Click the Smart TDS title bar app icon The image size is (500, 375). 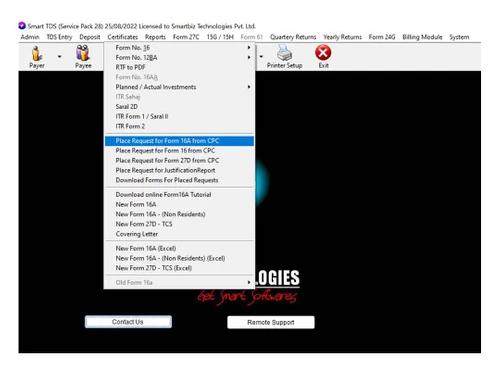tap(22, 26)
